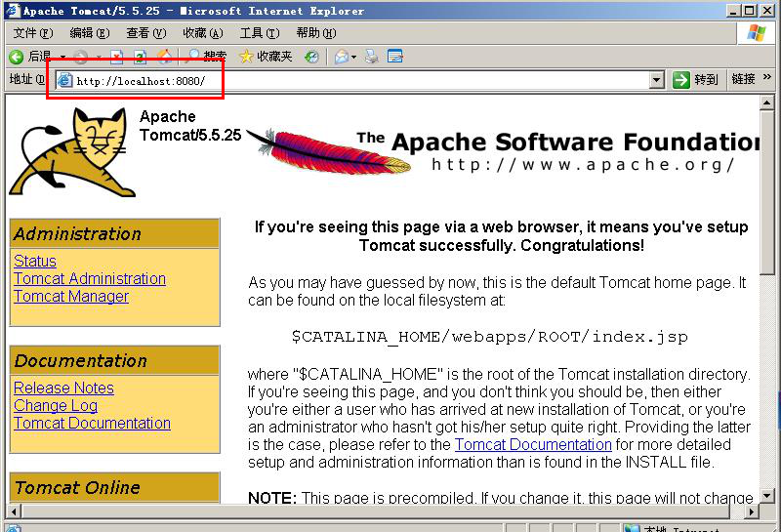
Task: Click the IE icon in title bar
Action: [12, 11]
